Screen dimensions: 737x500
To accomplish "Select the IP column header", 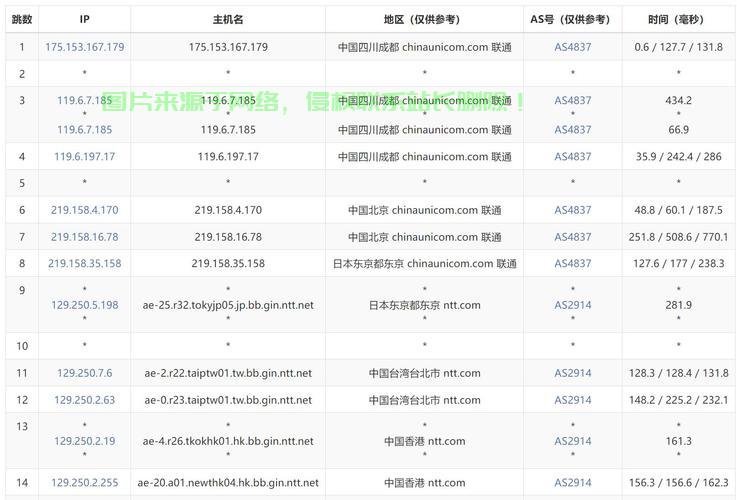I will point(84,19).
